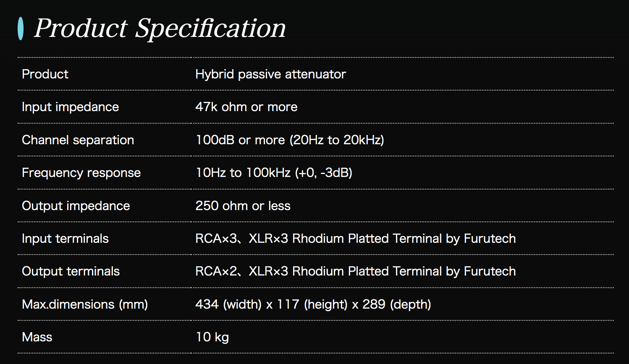629x364 pixels.
Task: Click the 100dB or more value
Action: [x=290, y=140]
